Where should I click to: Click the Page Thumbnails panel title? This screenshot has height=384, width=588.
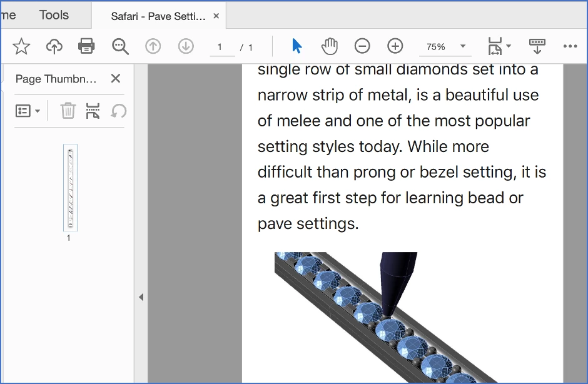[56, 79]
